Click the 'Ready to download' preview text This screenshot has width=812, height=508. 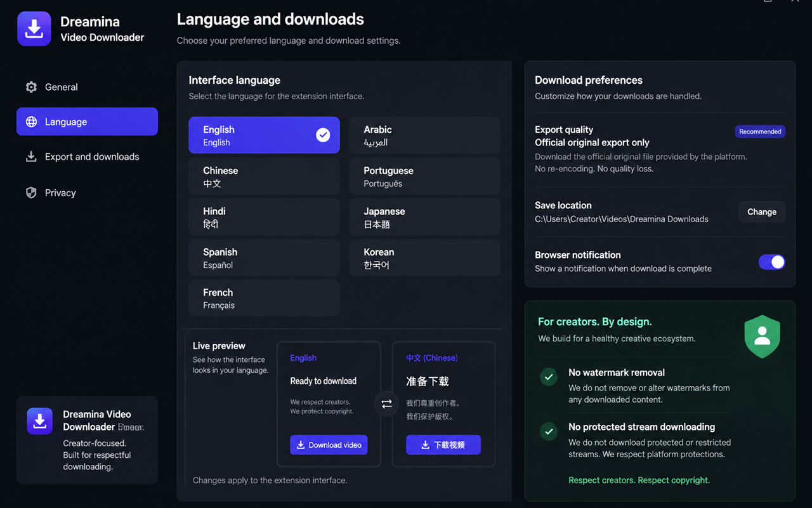[x=323, y=381]
